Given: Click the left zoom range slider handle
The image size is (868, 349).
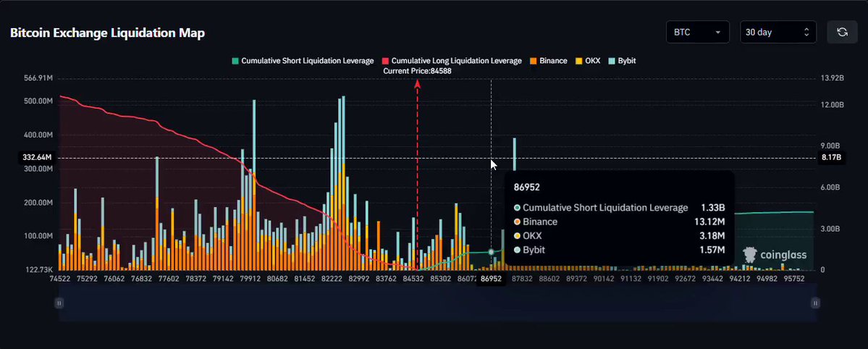Looking at the screenshot, I should coord(59,303).
